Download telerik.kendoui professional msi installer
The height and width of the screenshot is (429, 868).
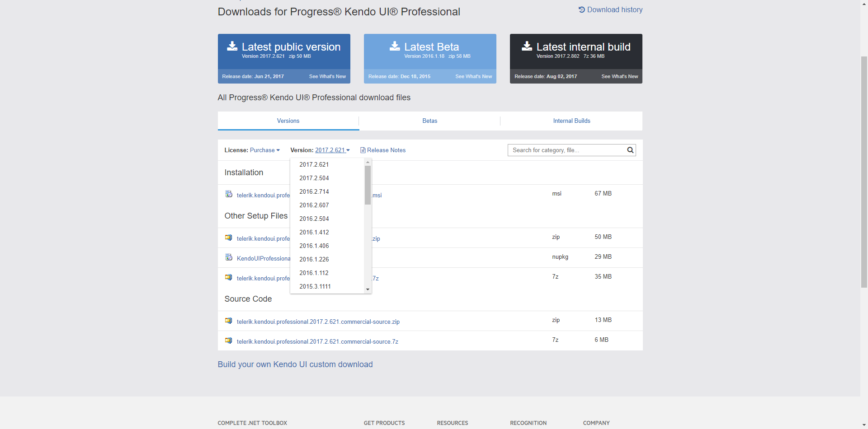point(263,195)
